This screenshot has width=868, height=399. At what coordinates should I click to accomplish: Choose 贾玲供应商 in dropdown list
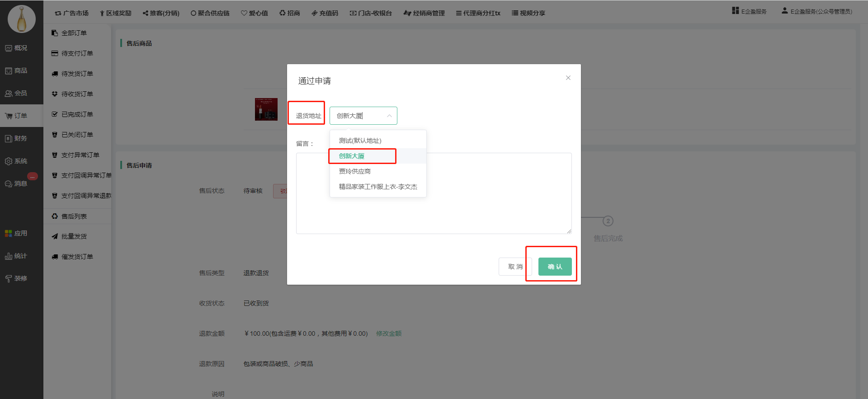click(354, 171)
